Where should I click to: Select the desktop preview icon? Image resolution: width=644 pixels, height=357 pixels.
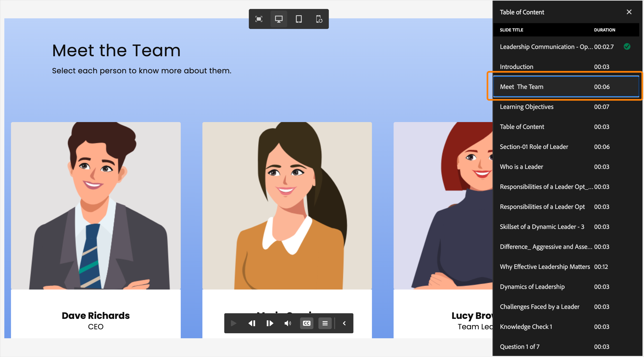pos(279,19)
